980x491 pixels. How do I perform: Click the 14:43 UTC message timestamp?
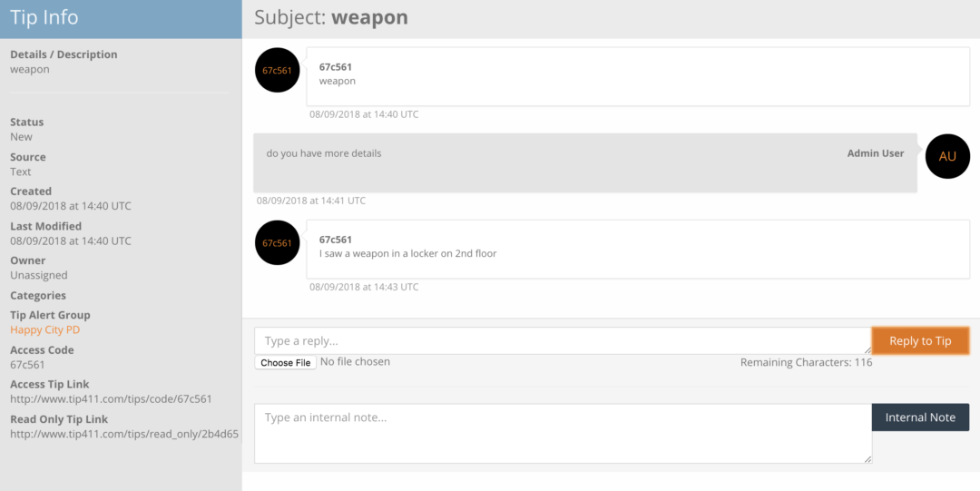coord(364,287)
